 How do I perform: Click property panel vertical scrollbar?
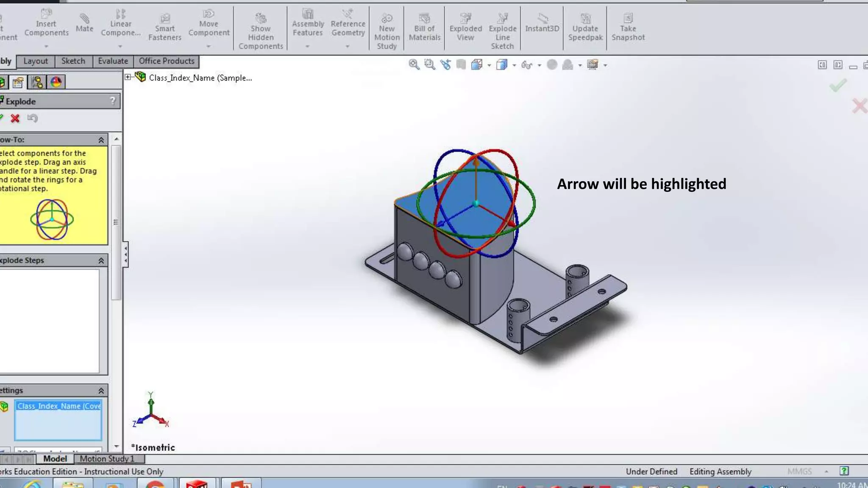click(116, 222)
